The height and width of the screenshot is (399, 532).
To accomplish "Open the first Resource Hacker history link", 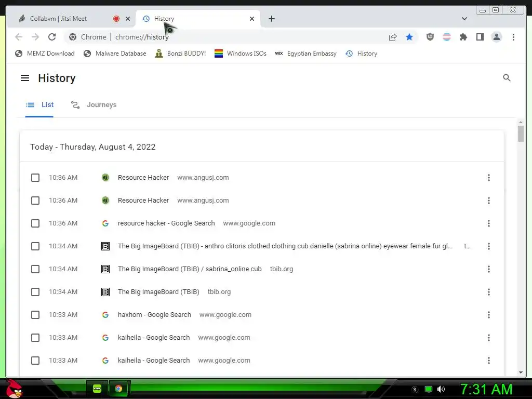I will [143, 178].
